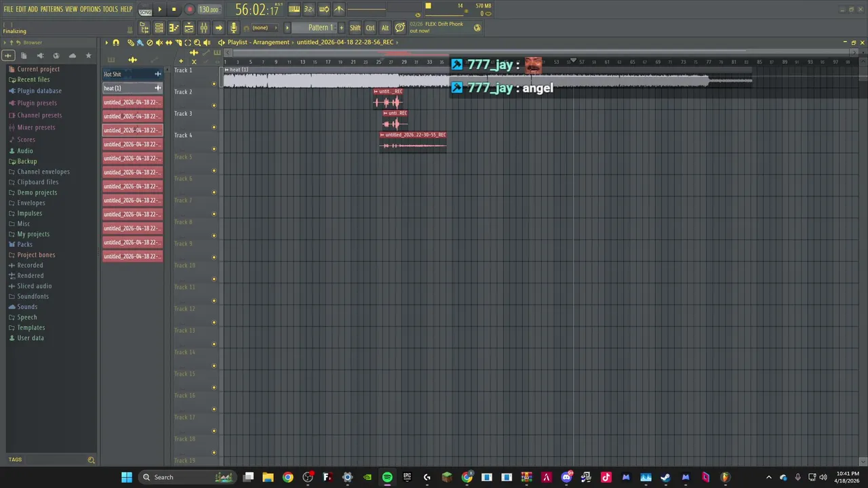Expand the Channel presets folder
868x488 pixels.
[39, 115]
